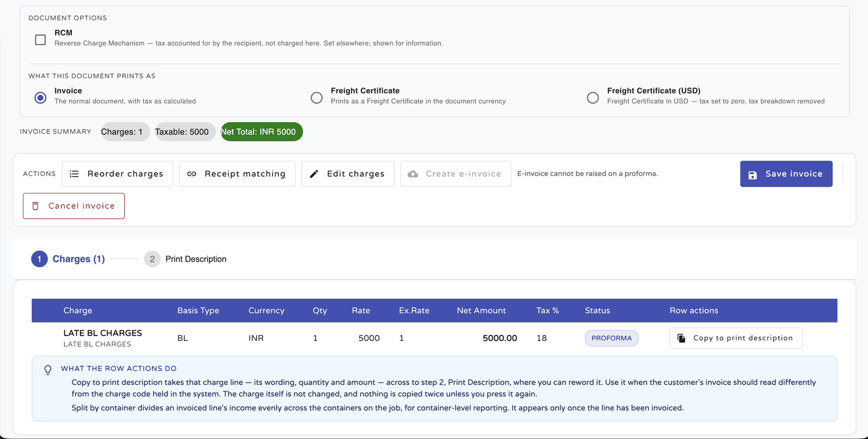This screenshot has width=868, height=439.
Task: Click the copy icon in LATE BL CHARGES row
Action: 681,338
